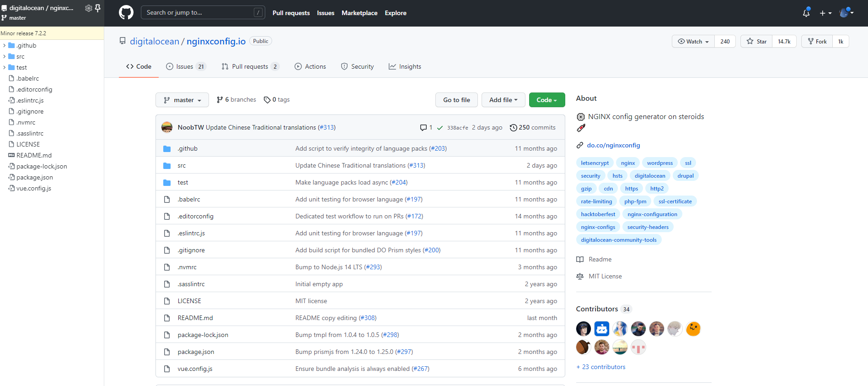868x386 pixels.
Task: View the 250 commits history
Action: tap(533, 127)
